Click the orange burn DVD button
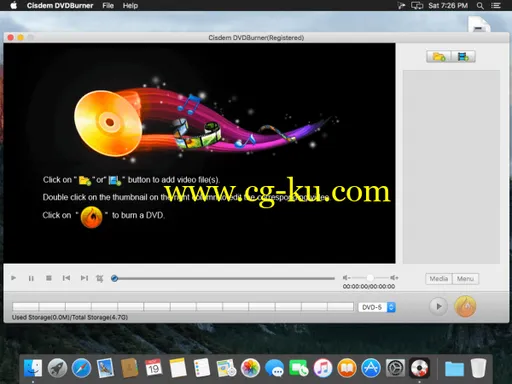Viewport: 512px width, 384px height. (465, 306)
